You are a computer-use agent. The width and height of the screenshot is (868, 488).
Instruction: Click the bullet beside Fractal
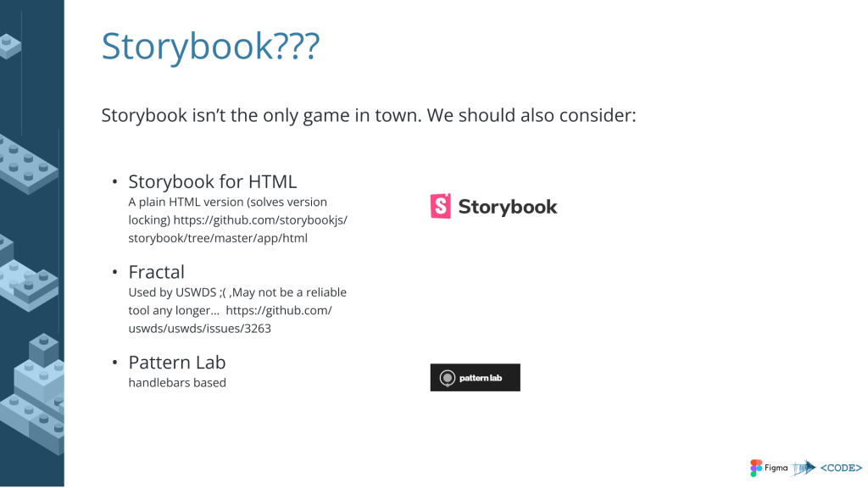click(114, 273)
